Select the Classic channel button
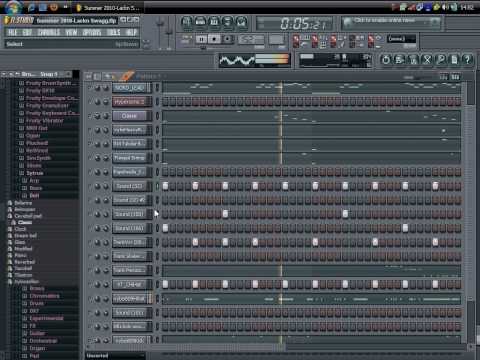Screen dimensions: 480x360 129,116
